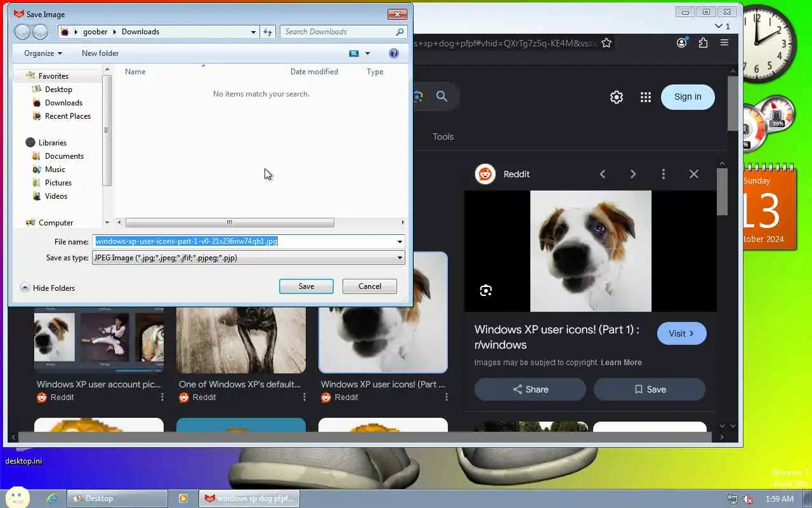
Task: Select Computer in navigation pane
Action: coord(56,223)
